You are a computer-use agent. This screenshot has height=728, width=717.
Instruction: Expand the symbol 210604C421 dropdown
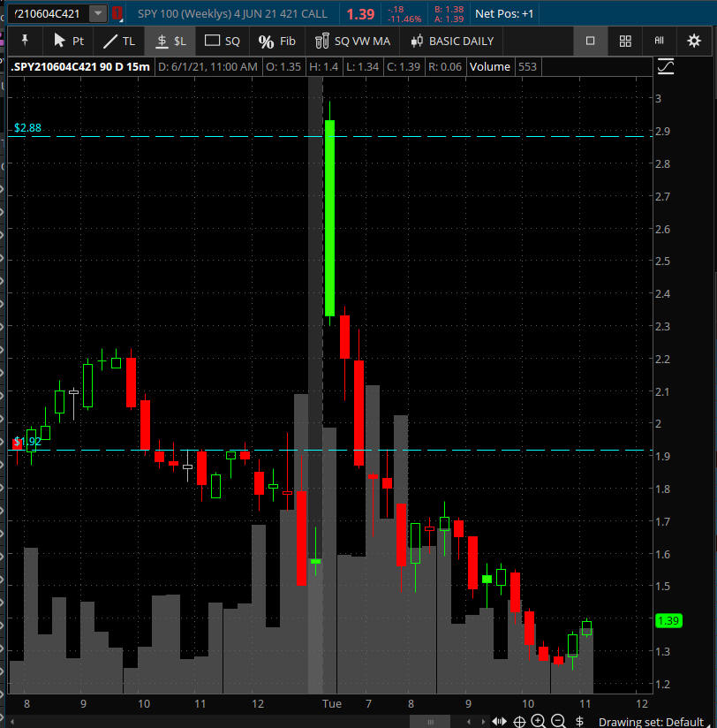(96, 13)
